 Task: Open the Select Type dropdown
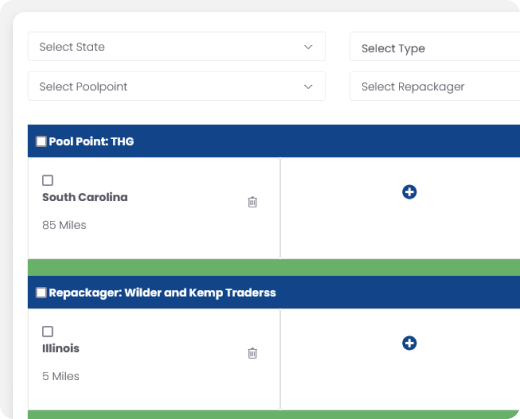[435, 47]
